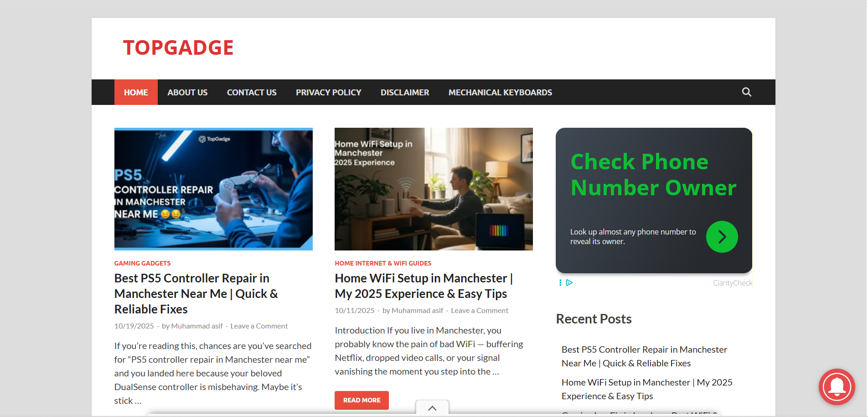Click the green arrow ad button
The height and width of the screenshot is (417, 868).
pyautogui.click(x=722, y=237)
